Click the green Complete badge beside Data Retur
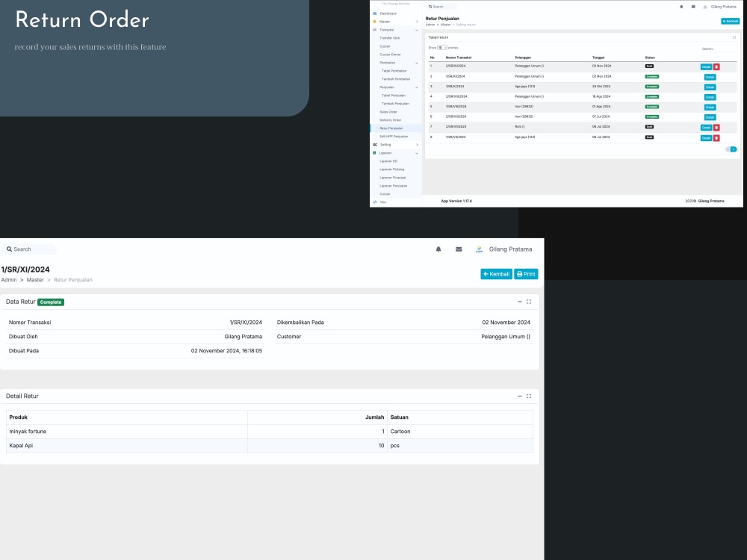This screenshot has width=747, height=560. (x=51, y=302)
